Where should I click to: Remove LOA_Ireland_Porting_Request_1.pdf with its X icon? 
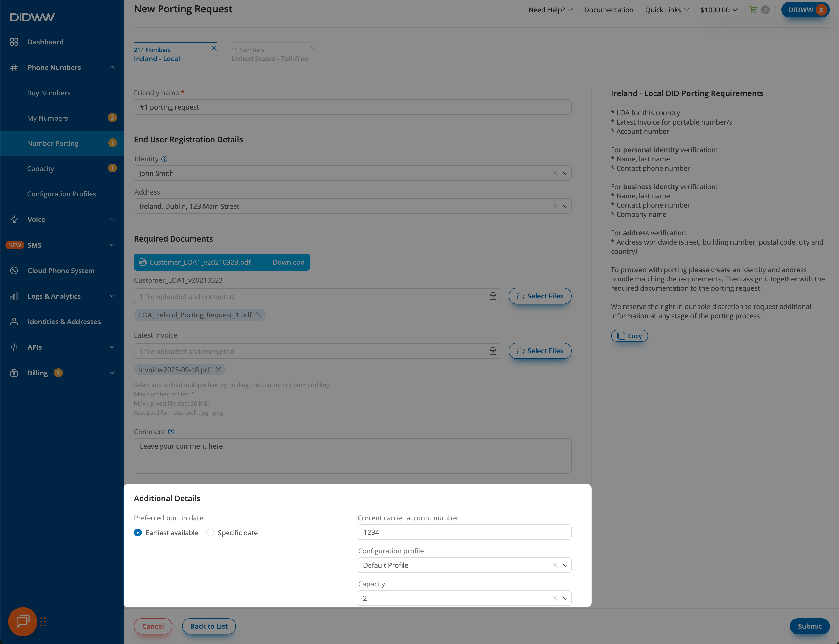pyautogui.click(x=259, y=315)
